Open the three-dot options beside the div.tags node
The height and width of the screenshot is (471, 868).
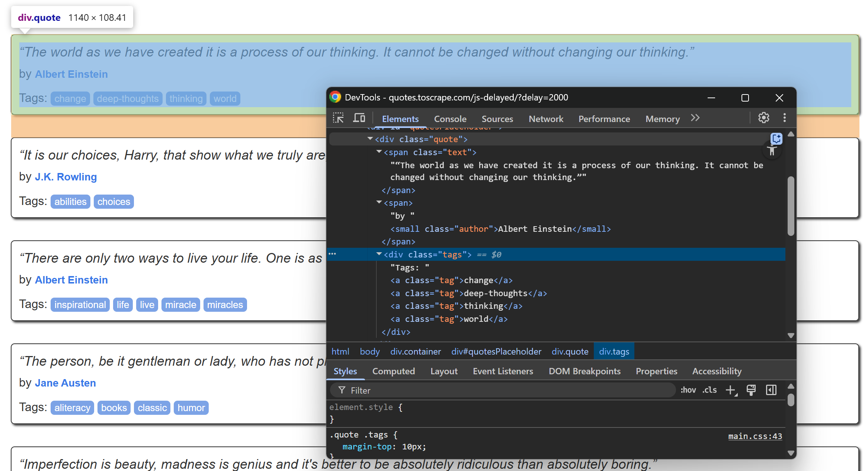click(x=332, y=253)
